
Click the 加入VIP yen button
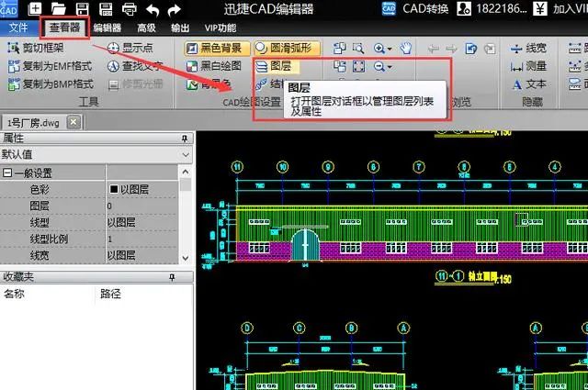(560, 8)
